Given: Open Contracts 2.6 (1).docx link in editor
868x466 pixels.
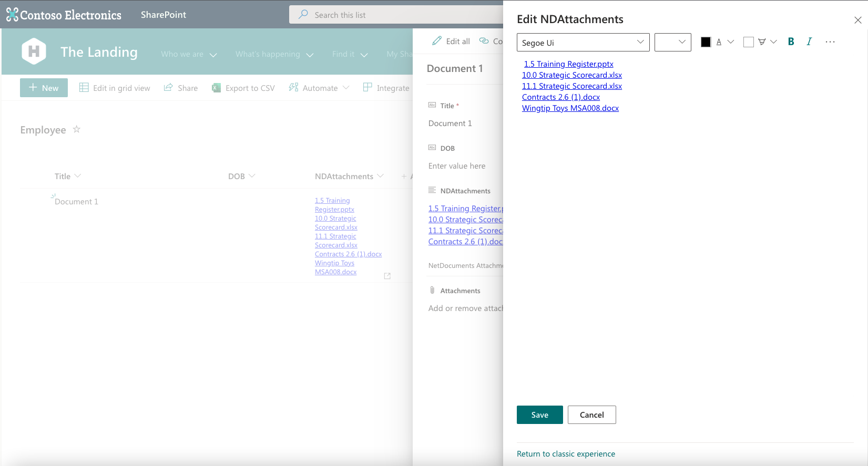Looking at the screenshot, I should pos(560,97).
